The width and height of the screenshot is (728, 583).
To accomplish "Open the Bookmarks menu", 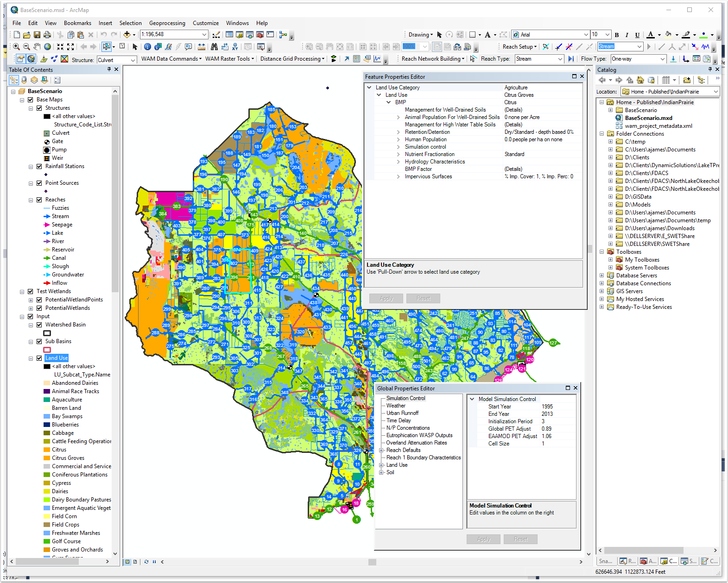I will tap(77, 23).
